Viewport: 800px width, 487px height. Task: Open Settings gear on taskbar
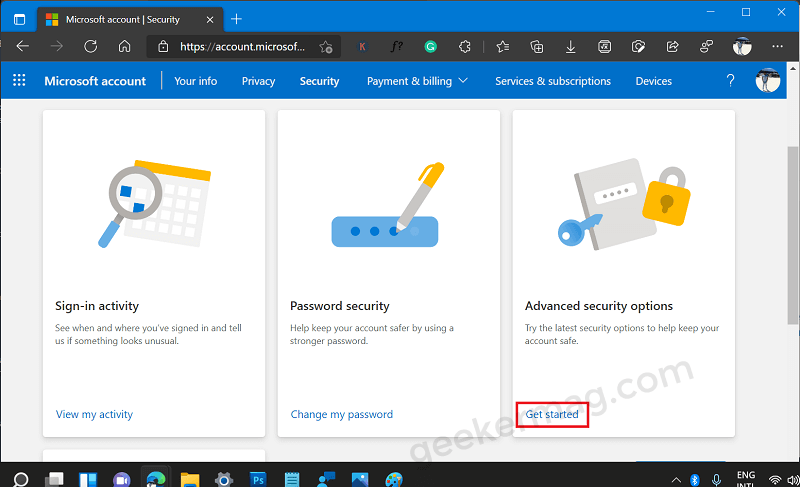[x=224, y=479]
